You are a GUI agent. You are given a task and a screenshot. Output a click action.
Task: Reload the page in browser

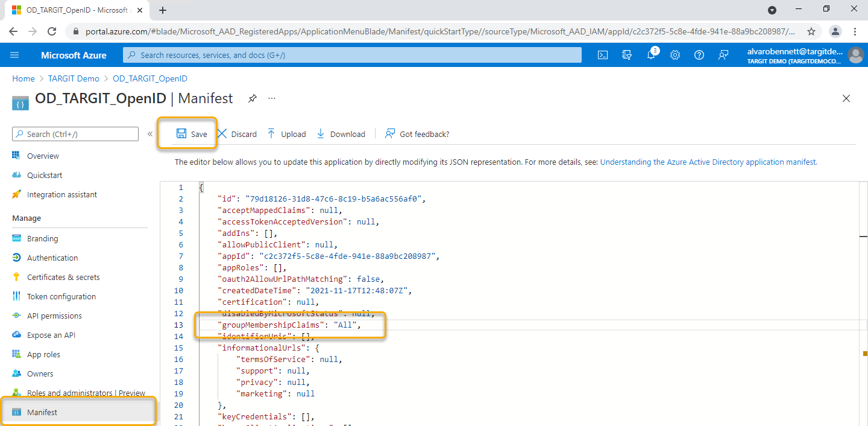[x=52, y=31]
